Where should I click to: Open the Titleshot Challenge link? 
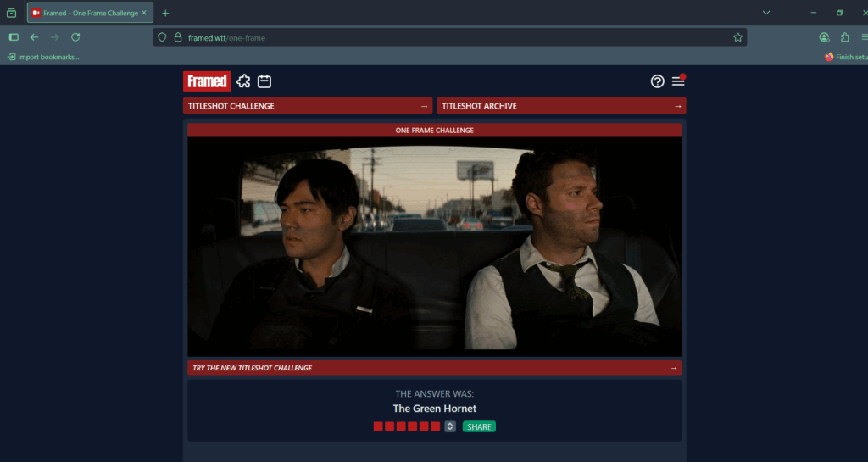click(308, 106)
